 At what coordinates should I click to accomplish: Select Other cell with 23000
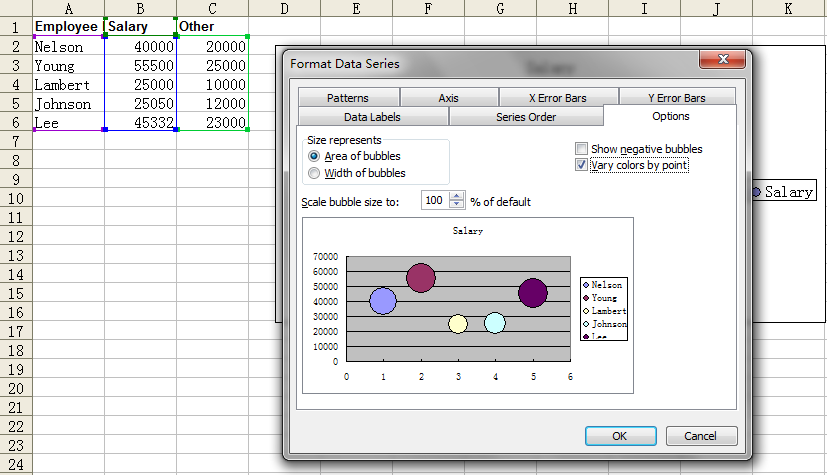coord(213,122)
